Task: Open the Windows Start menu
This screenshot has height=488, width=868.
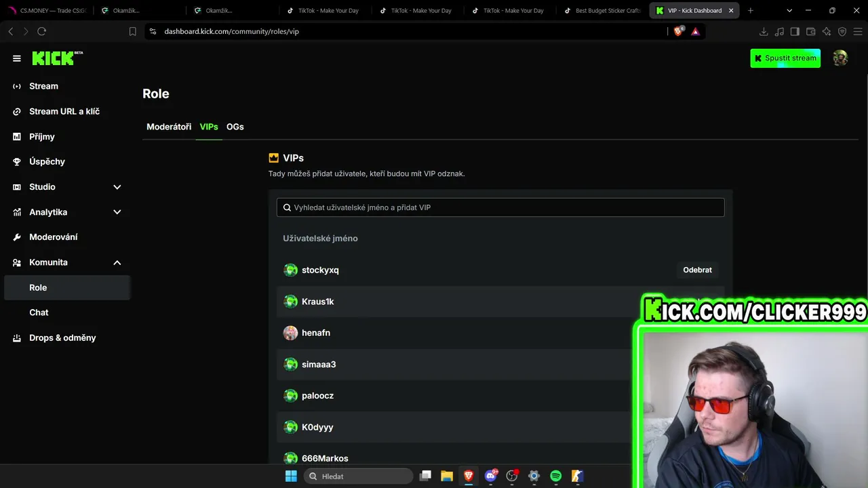Action: (291, 476)
